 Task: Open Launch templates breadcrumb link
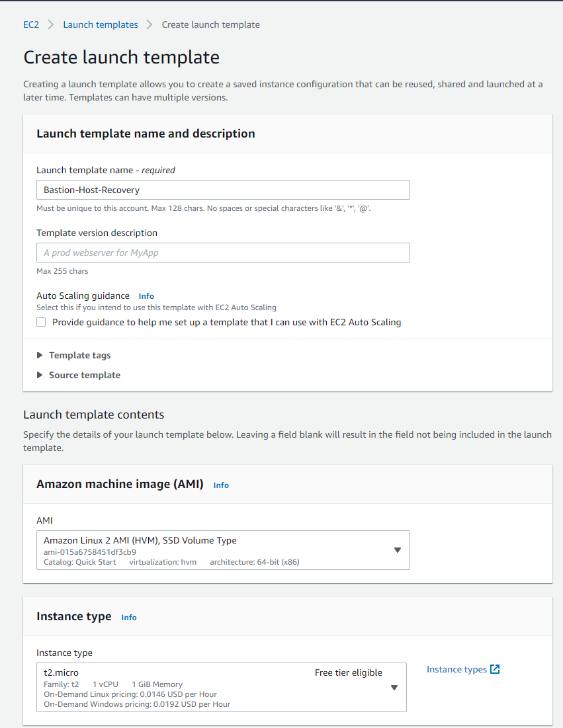[101, 24]
